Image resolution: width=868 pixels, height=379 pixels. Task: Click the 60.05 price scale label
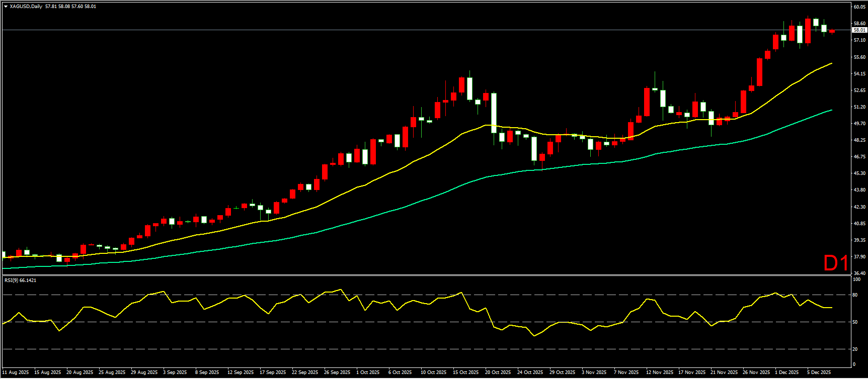(x=859, y=7)
